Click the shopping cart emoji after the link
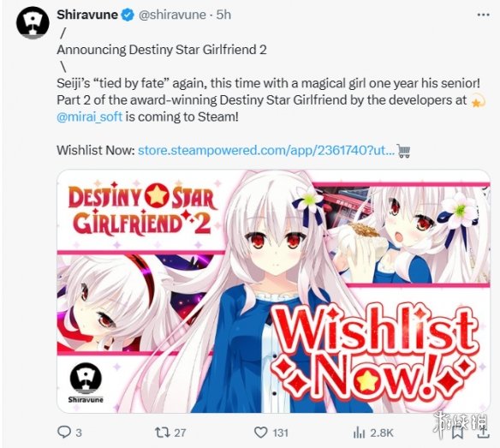 pyautogui.click(x=403, y=151)
